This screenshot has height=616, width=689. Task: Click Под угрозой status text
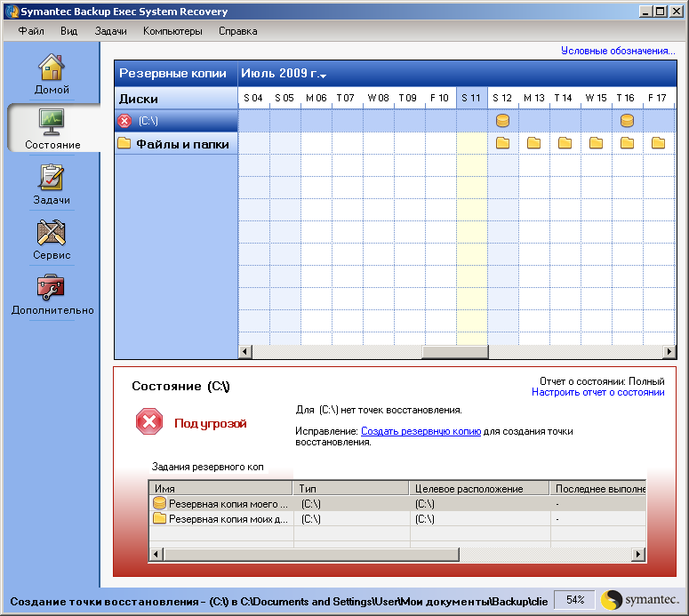[x=211, y=423]
